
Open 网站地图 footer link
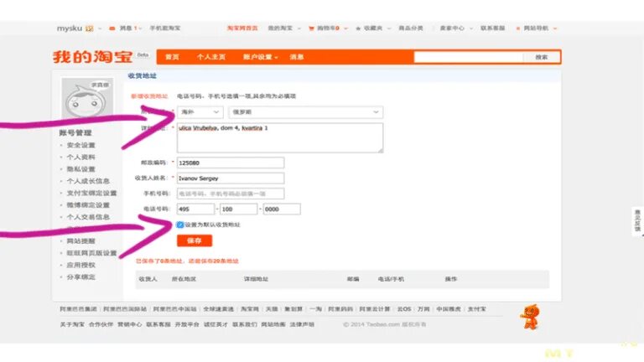tap(273, 324)
